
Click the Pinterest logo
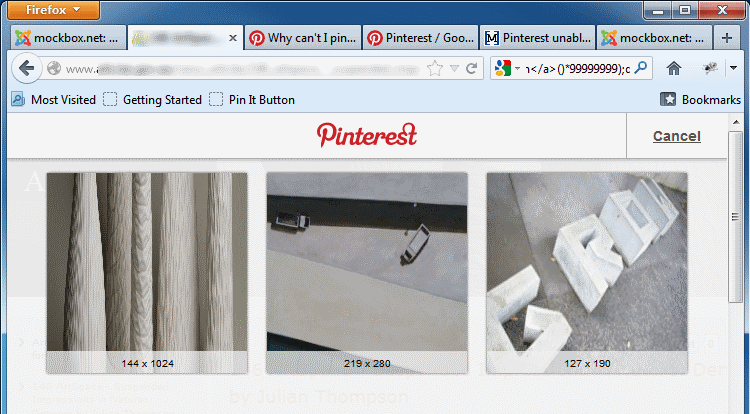pyautogui.click(x=366, y=135)
